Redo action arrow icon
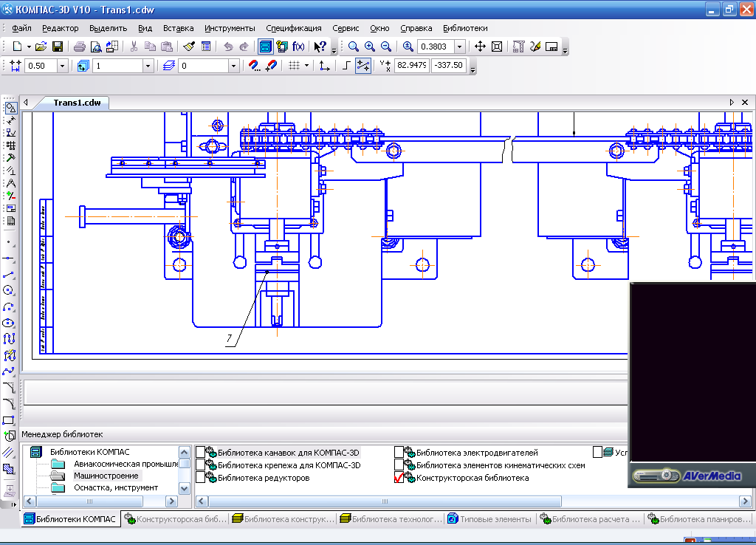756x545 pixels. click(x=244, y=47)
